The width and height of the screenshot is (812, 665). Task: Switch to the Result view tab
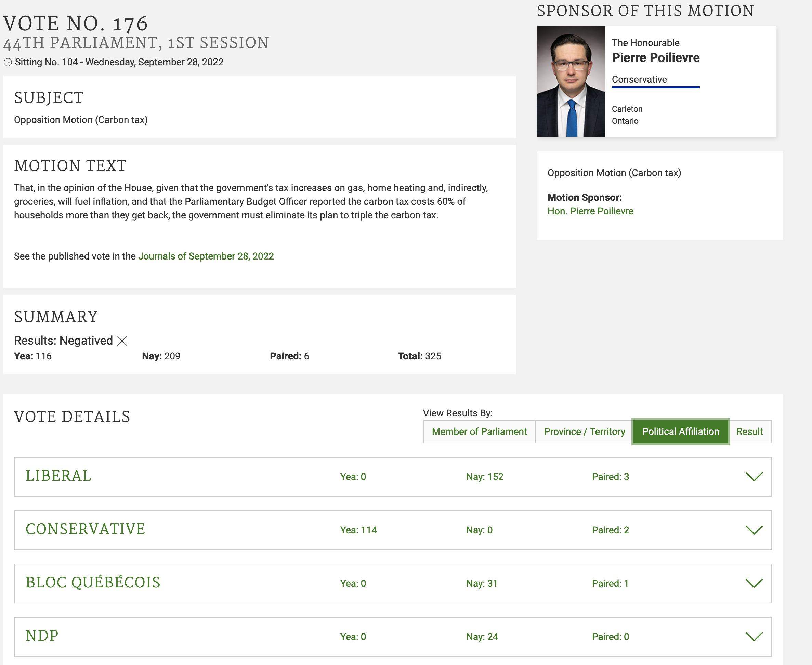click(x=749, y=432)
